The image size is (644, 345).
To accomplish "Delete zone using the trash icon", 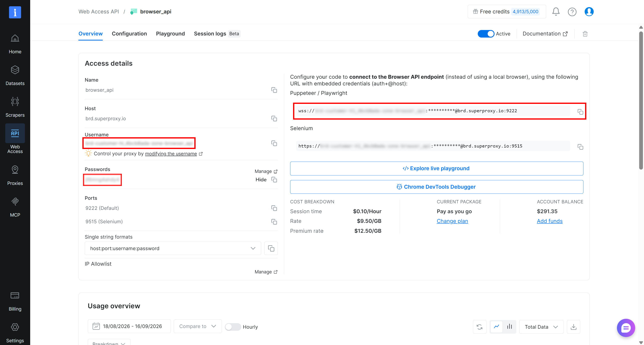I will [x=585, y=34].
